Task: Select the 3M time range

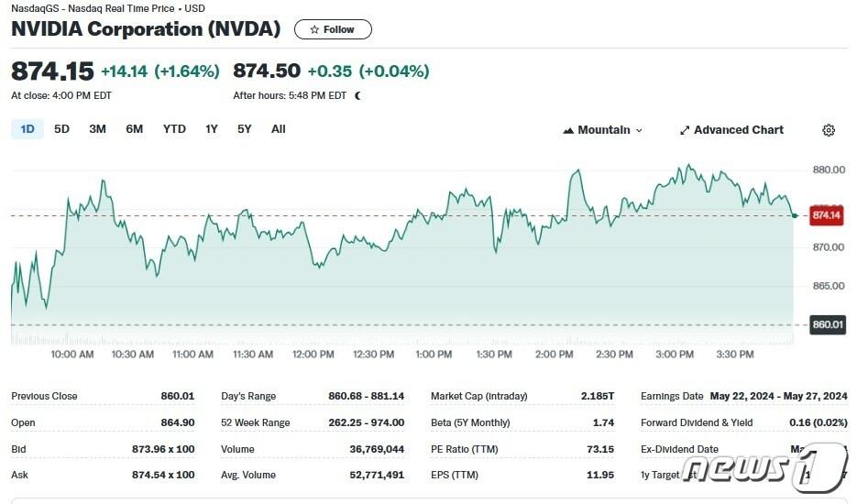Action: [x=97, y=129]
